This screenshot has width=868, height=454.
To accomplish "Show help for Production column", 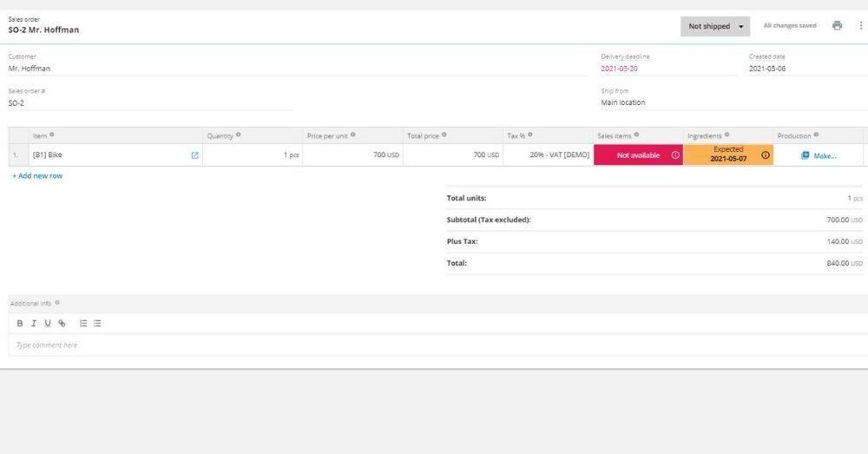I will [816, 135].
